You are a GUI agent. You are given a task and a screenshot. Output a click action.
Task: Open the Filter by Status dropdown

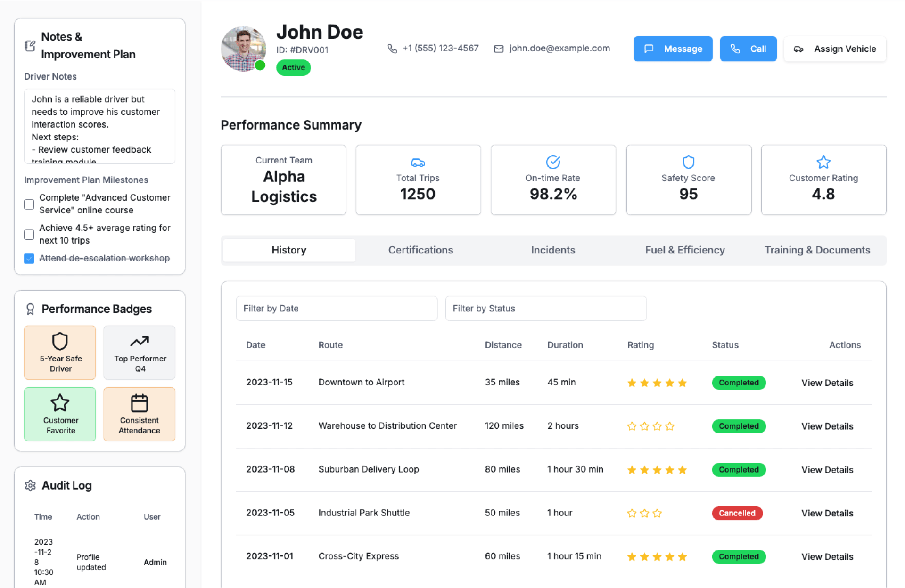click(545, 309)
